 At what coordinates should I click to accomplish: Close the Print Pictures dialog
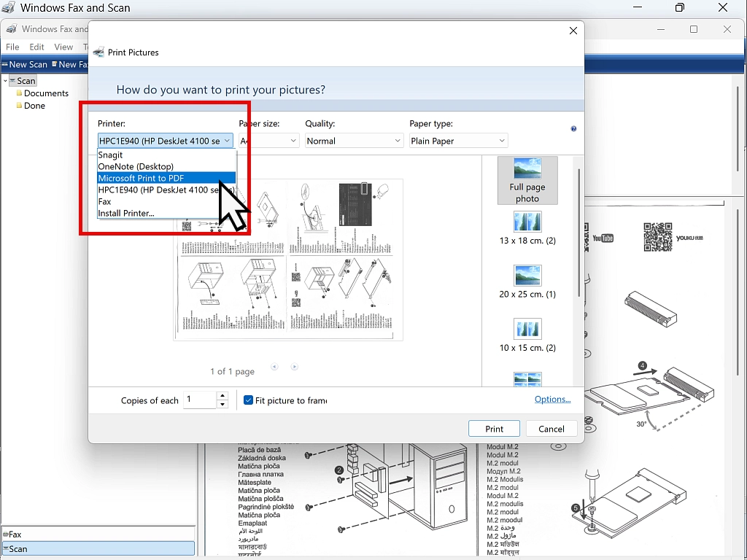click(x=573, y=31)
